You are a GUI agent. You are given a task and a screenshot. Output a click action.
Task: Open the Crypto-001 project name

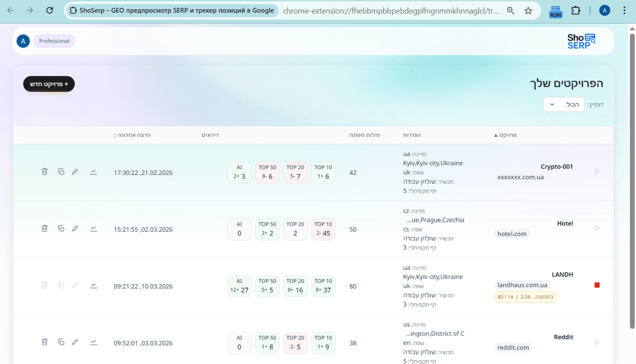pos(557,167)
